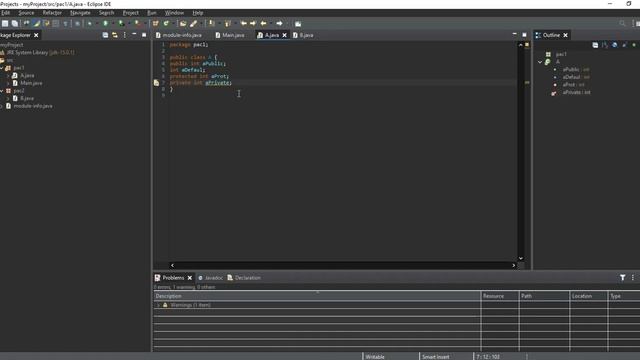The image size is (640, 360).
Task: Open the Problems view menu (three dots)
Action: pos(633,278)
